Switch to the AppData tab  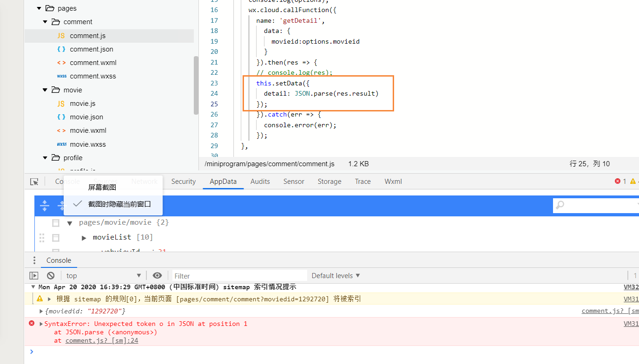pyautogui.click(x=223, y=182)
